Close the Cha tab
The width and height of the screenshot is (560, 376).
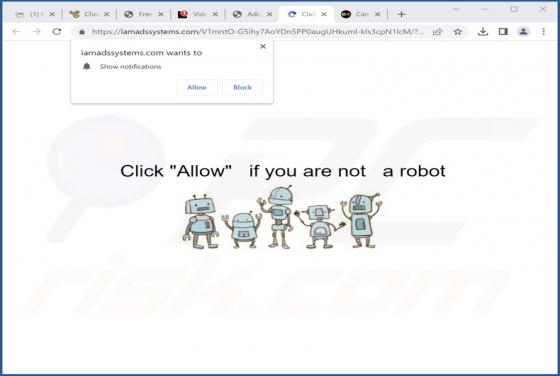pyautogui.click(x=106, y=14)
